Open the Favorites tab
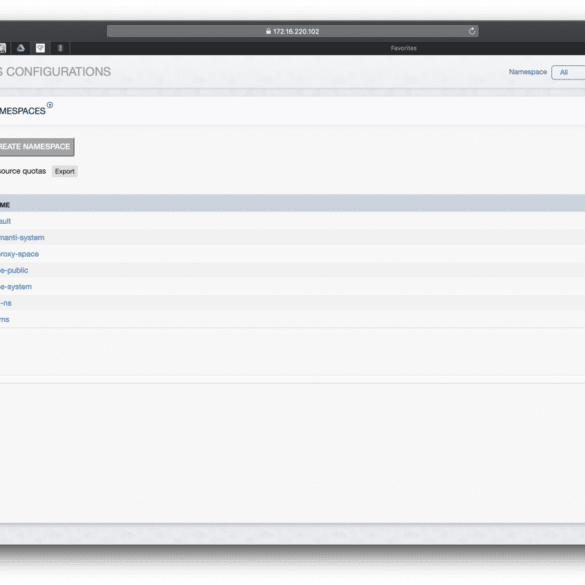 tap(403, 48)
